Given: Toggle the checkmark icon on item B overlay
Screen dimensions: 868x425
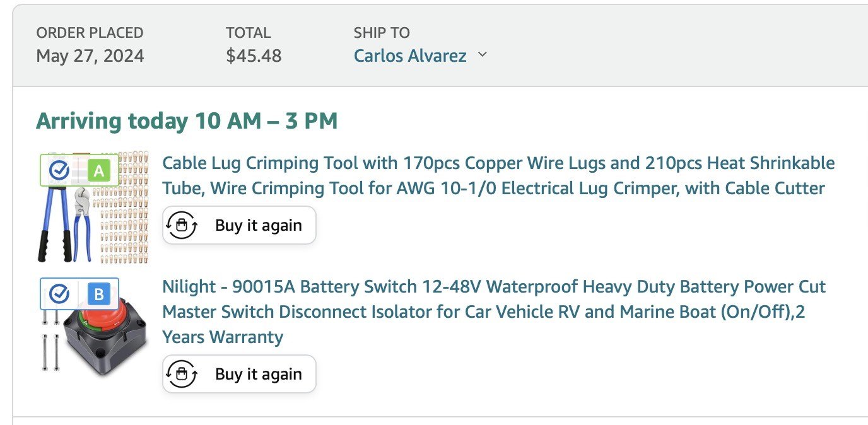Looking at the screenshot, I should pos(59,294).
